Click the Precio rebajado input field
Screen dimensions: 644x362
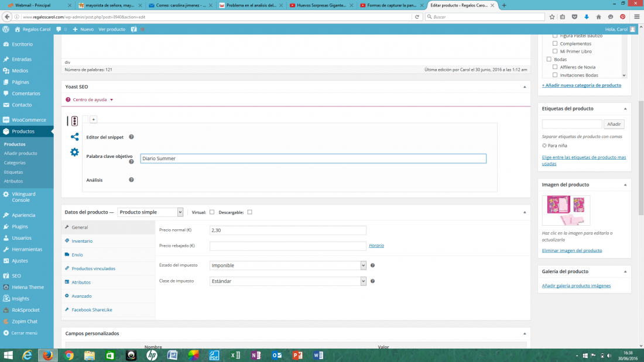[x=287, y=246]
